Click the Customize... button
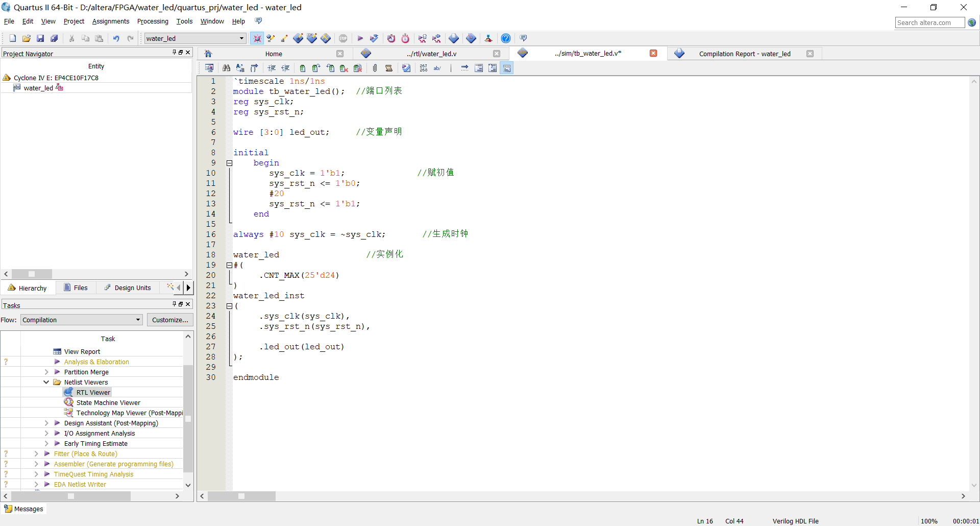The width and height of the screenshot is (980, 526). tap(170, 320)
